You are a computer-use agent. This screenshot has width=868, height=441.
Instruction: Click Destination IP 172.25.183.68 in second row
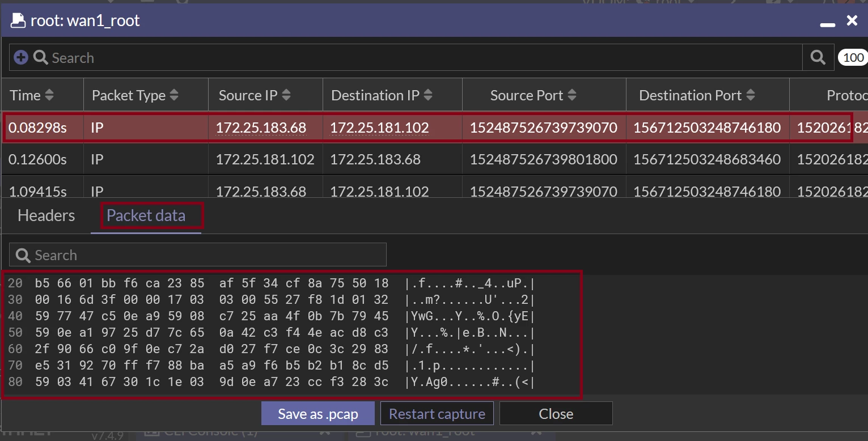click(x=375, y=159)
